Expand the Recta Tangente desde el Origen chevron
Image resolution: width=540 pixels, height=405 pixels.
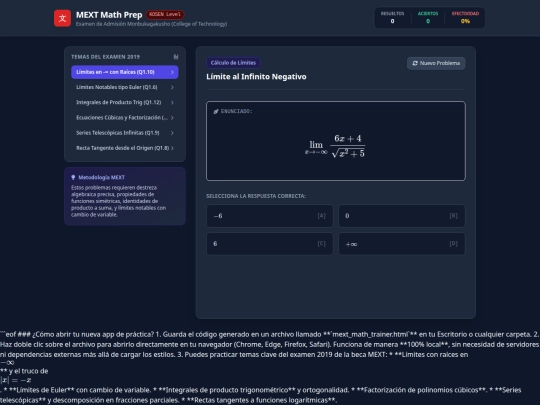pos(172,148)
